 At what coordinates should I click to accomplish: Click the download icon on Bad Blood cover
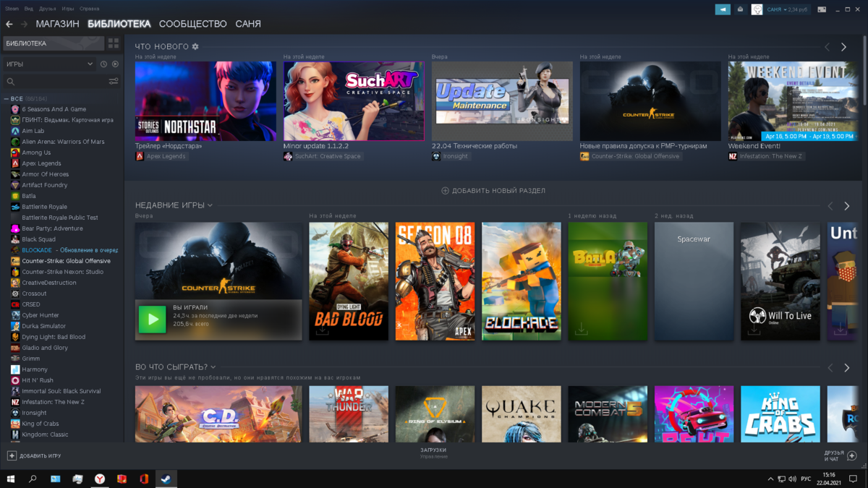click(323, 330)
